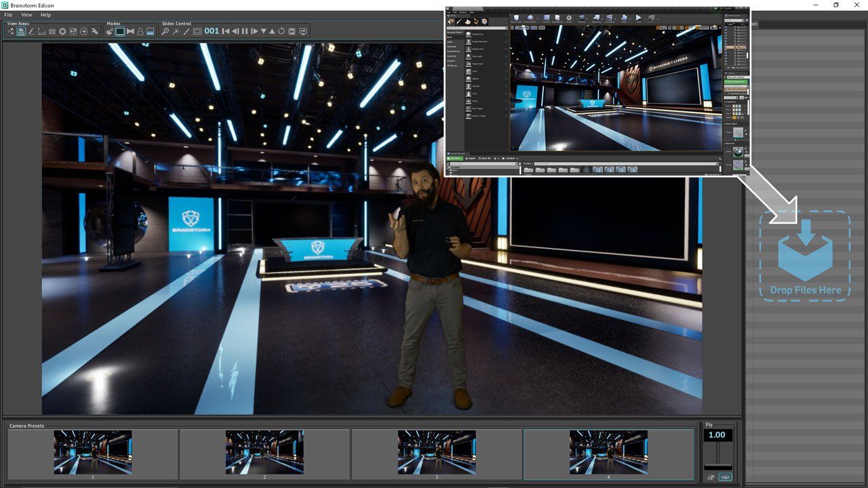Toggle the monitor screen mode in Modes
868x488 pixels.
[x=120, y=31]
